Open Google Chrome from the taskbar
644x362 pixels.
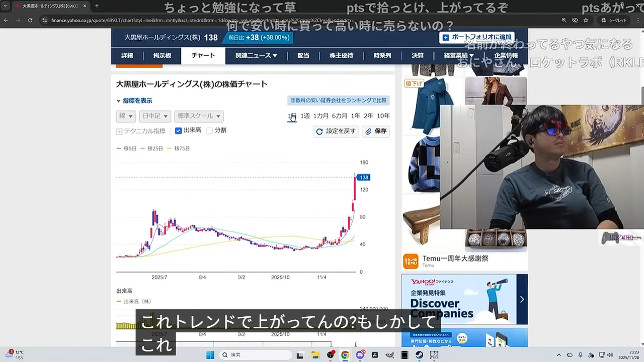(345, 355)
